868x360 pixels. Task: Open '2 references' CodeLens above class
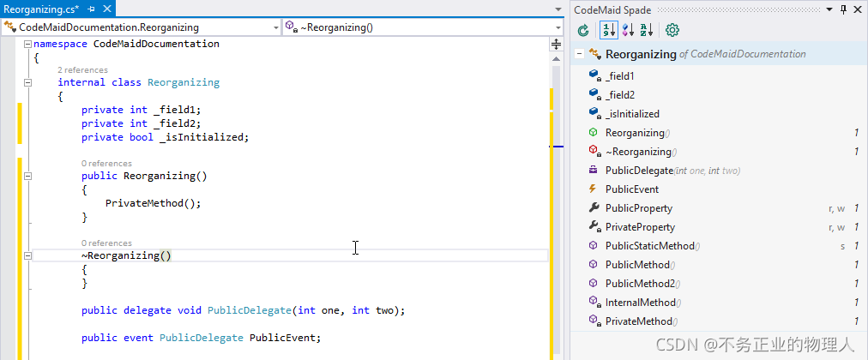[82, 69]
